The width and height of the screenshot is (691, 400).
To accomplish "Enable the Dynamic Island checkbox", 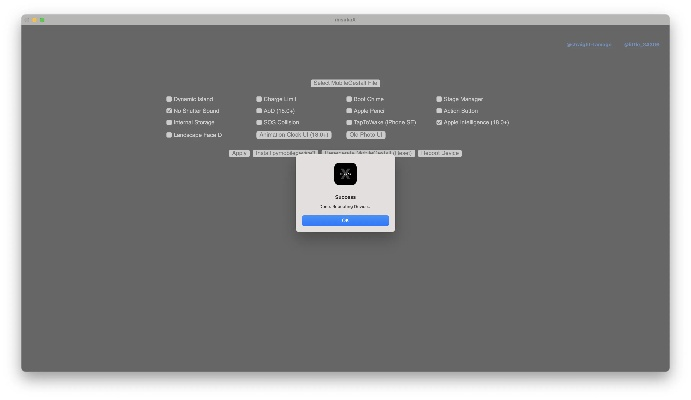I will (x=169, y=99).
